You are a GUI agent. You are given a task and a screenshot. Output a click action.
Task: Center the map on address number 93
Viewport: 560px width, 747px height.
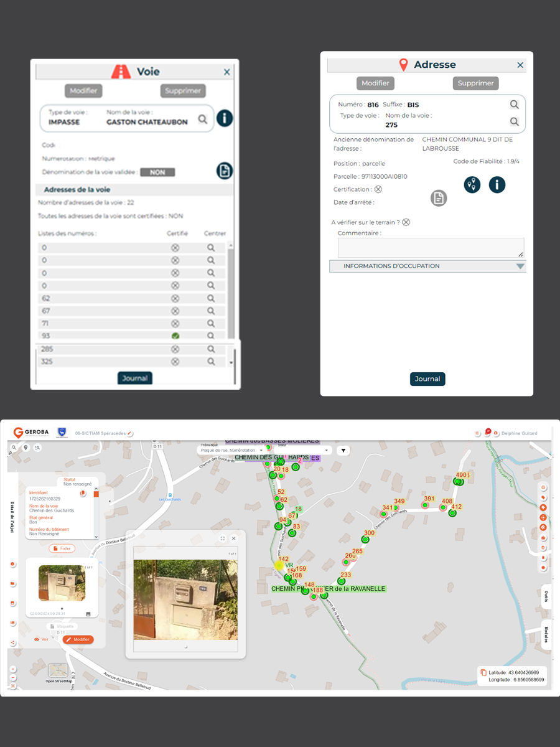tap(211, 336)
